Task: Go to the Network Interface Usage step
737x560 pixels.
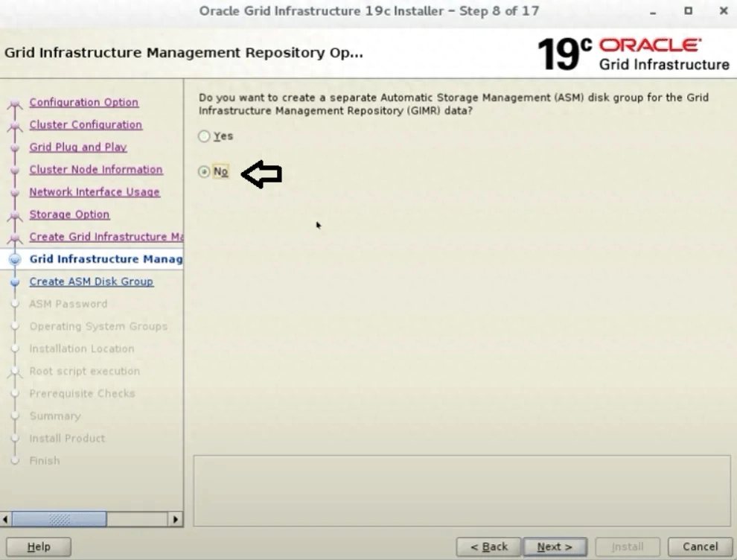Action: pyautogui.click(x=95, y=191)
